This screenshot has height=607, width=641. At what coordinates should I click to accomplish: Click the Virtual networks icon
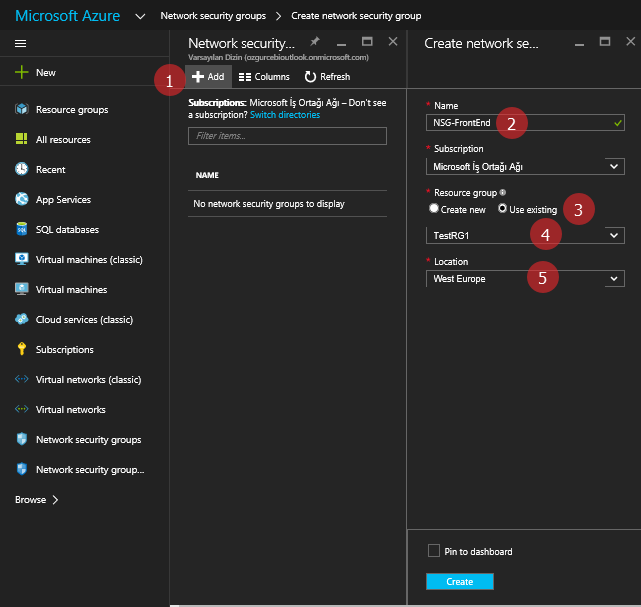click(x=22, y=409)
